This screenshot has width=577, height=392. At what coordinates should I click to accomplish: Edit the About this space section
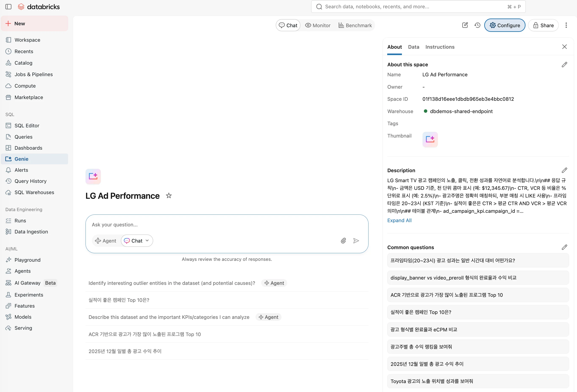[x=564, y=64]
